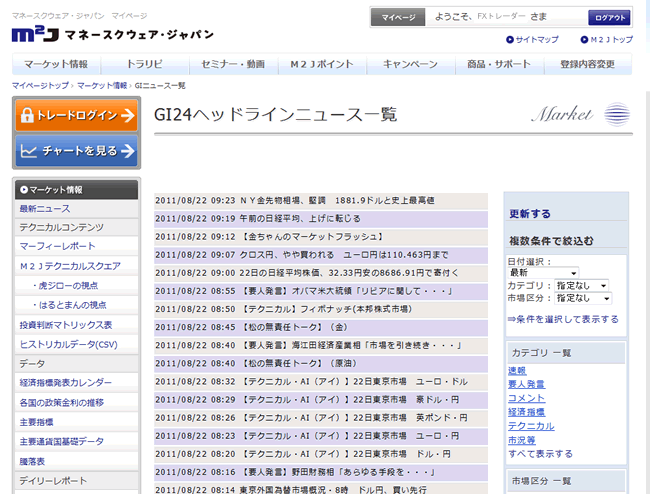Click the 更新する link
The image size is (650, 494).
click(530, 214)
